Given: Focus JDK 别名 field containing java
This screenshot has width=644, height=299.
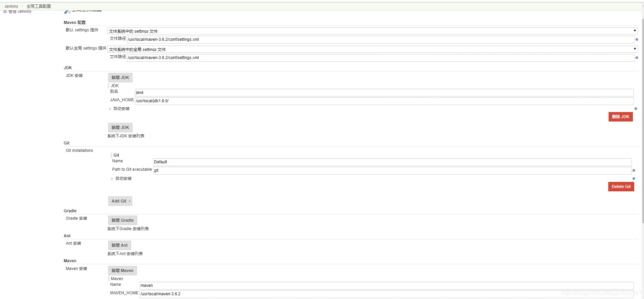Looking at the screenshot, I should [x=384, y=92].
